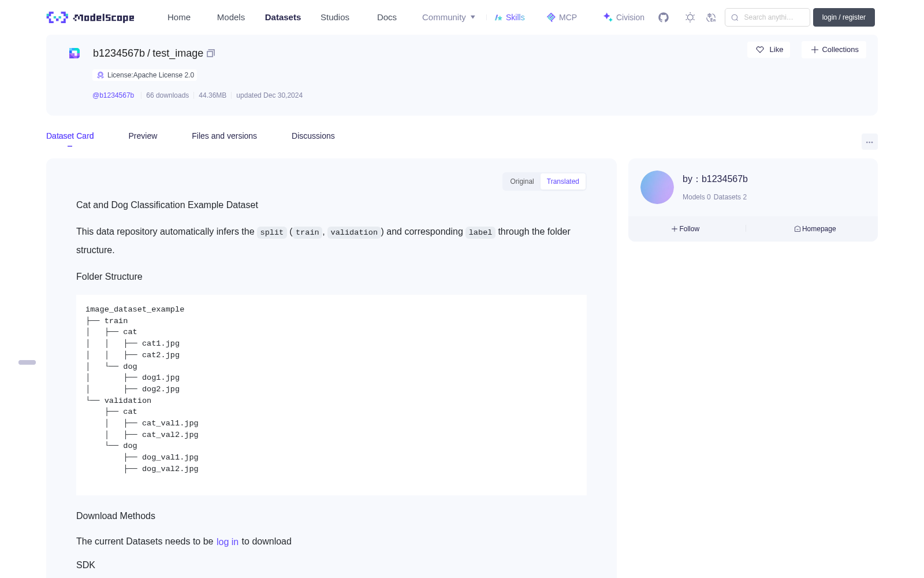
Task: Toggle light/dark theme sun icon
Action: [x=690, y=17]
